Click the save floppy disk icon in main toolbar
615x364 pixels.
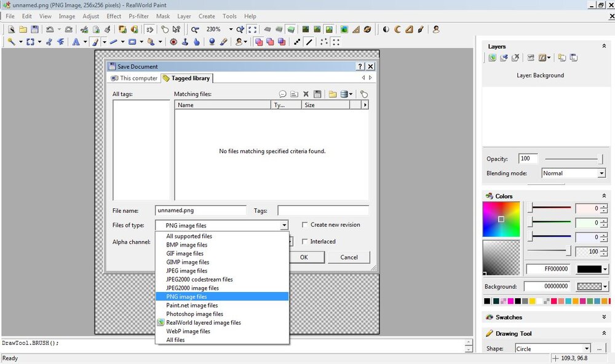coord(34,30)
